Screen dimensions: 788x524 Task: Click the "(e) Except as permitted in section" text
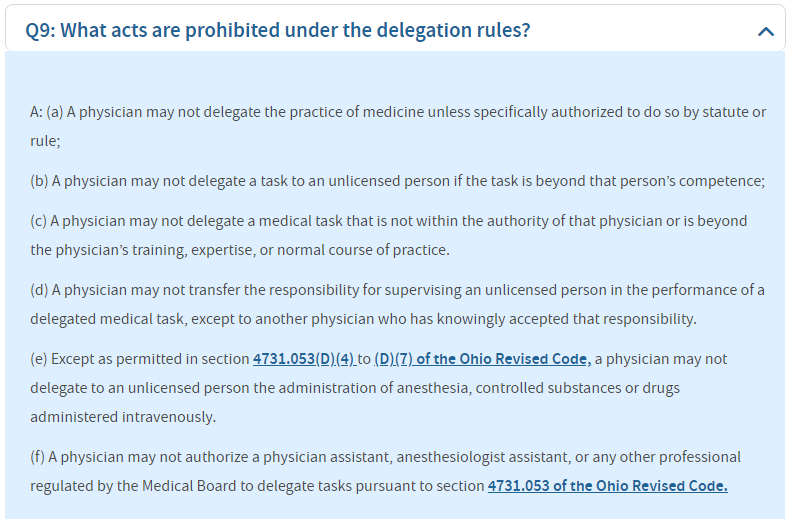[x=140, y=358]
